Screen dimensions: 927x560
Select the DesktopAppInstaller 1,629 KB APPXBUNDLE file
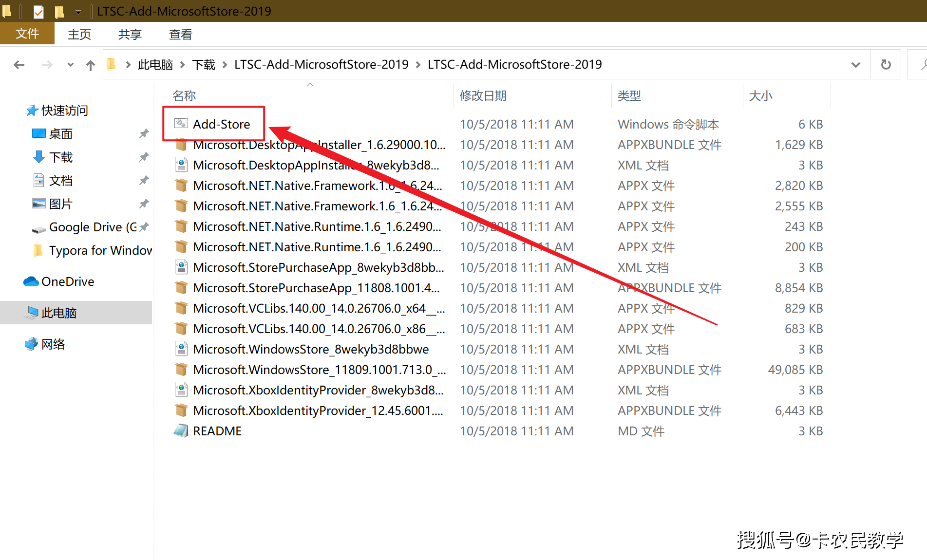click(319, 145)
